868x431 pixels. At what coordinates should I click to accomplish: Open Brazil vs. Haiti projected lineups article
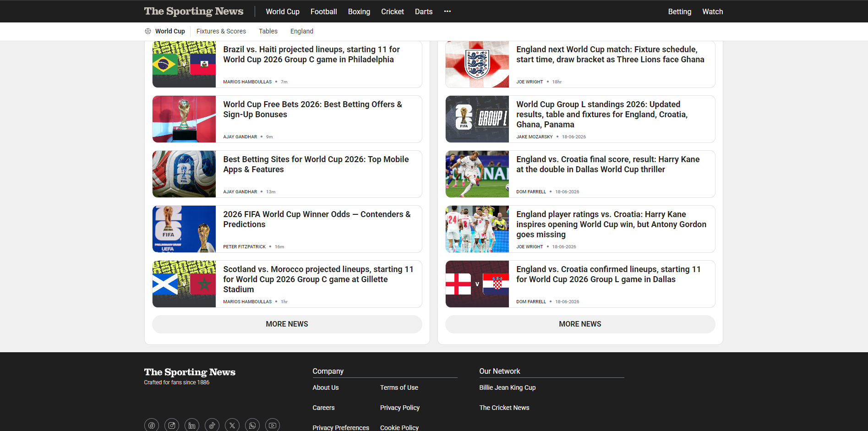point(311,55)
